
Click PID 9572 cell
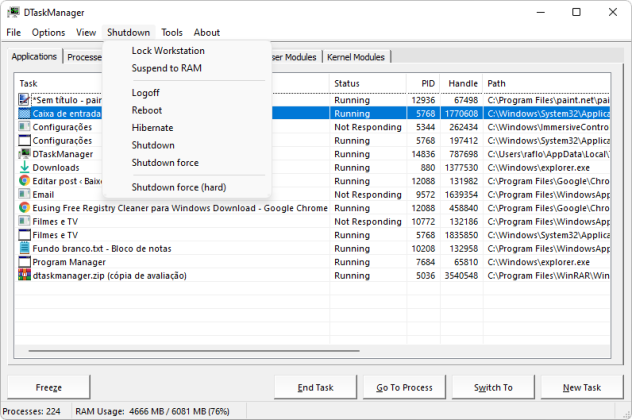[x=423, y=195]
